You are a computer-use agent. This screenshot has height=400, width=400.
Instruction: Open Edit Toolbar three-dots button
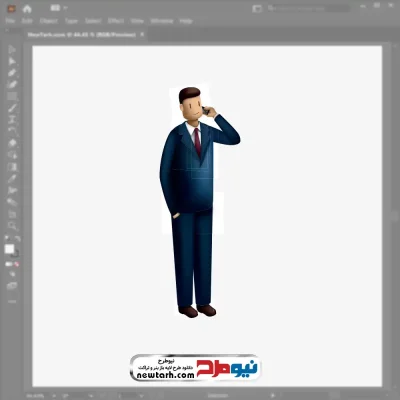(12, 301)
